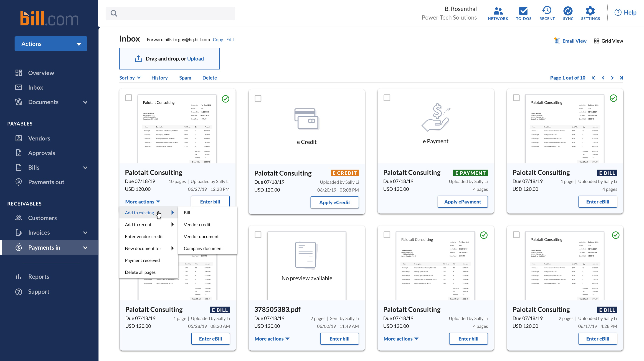The image size is (644, 361).
Task: Click the Payments out icon
Action: click(x=18, y=182)
